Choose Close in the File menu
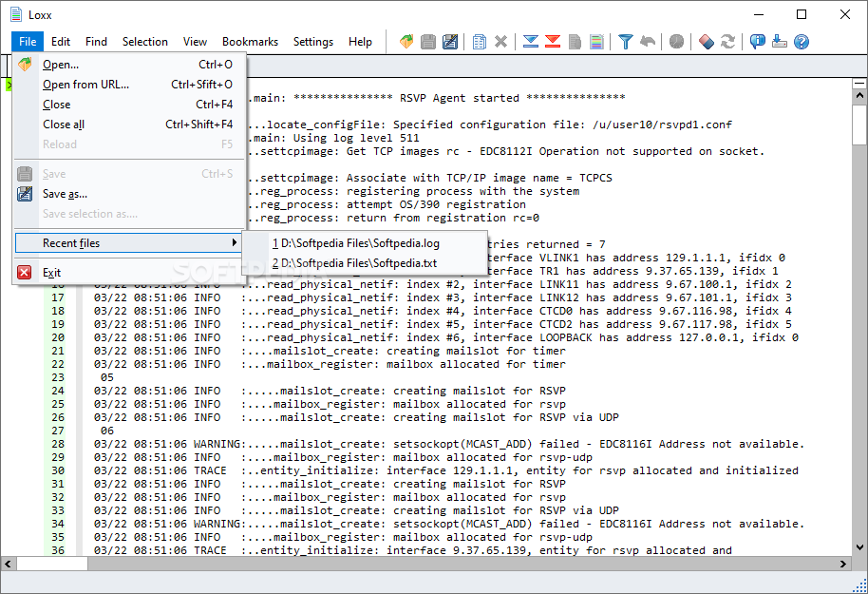The image size is (868, 594). [x=129, y=105]
